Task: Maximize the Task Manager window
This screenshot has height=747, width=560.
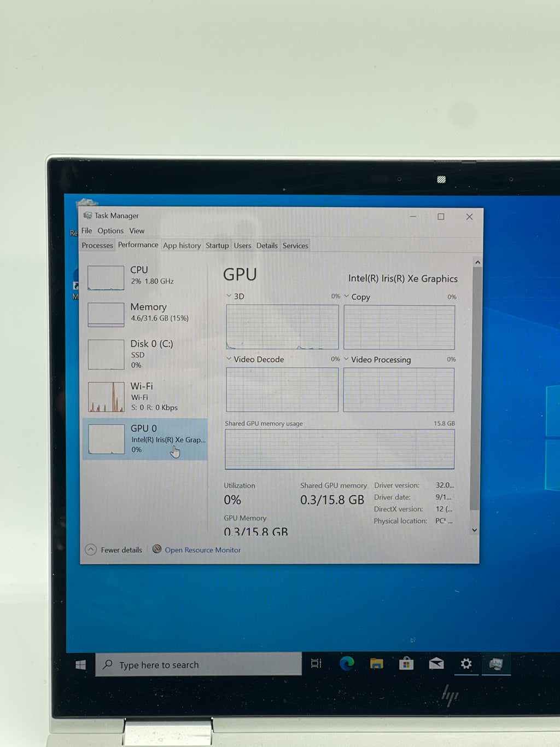Action: (x=441, y=217)
